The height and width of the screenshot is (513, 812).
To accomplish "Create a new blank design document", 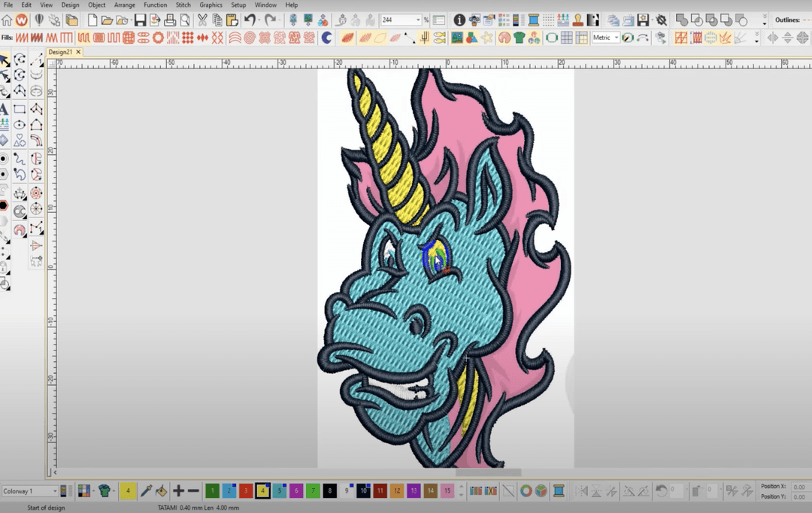I will (x=92, y=20).
